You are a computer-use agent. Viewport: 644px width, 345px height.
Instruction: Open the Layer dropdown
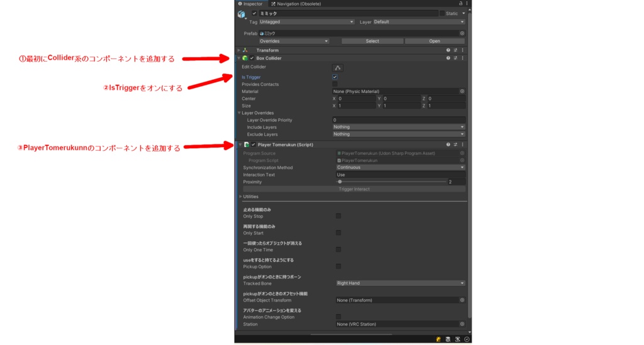[419, 22]
